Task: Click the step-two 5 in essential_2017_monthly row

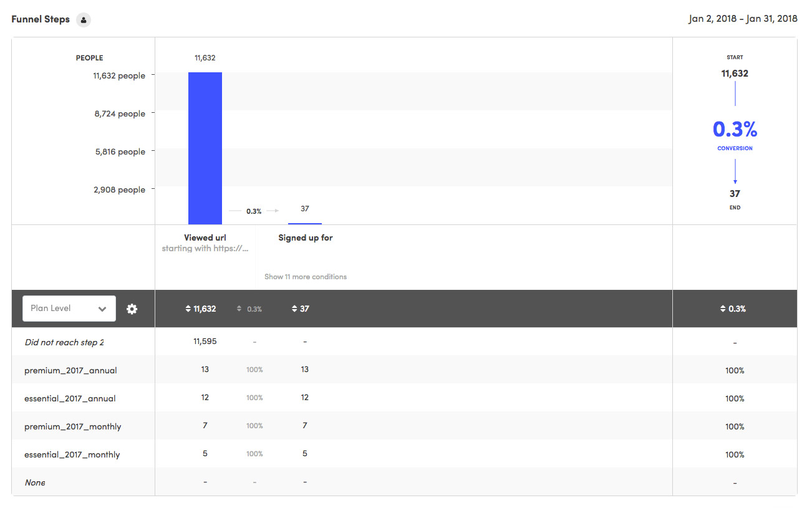Action: coord(305,454)
